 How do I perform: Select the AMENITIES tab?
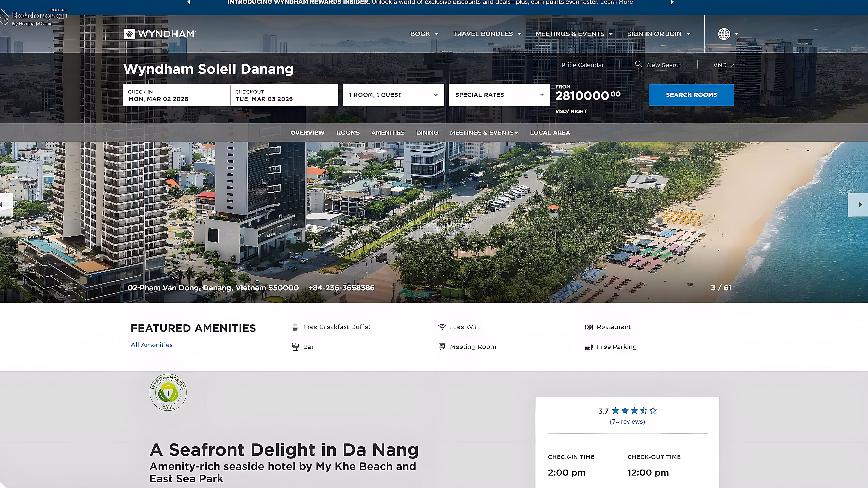(388, 133)
